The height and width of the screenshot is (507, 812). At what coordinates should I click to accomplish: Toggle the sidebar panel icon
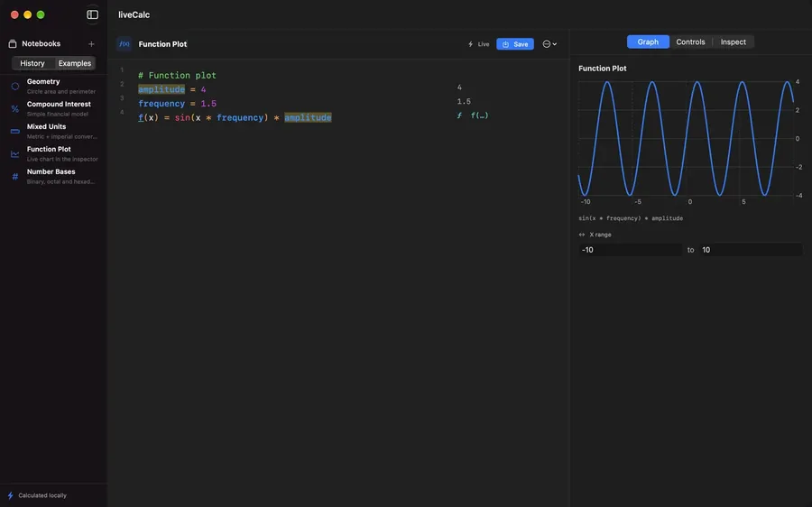[x=92, y=14]
